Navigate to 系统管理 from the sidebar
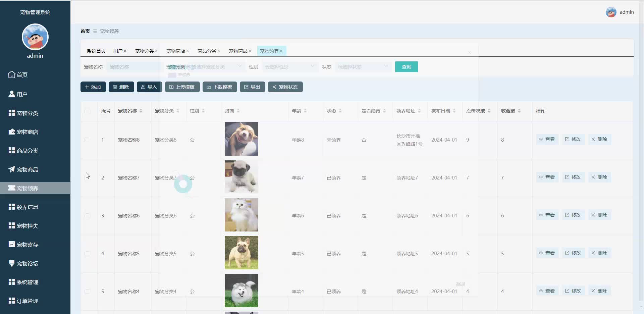The width and height of the screenshot is (644, 314). pyautogui.click(x=28, y=282)
